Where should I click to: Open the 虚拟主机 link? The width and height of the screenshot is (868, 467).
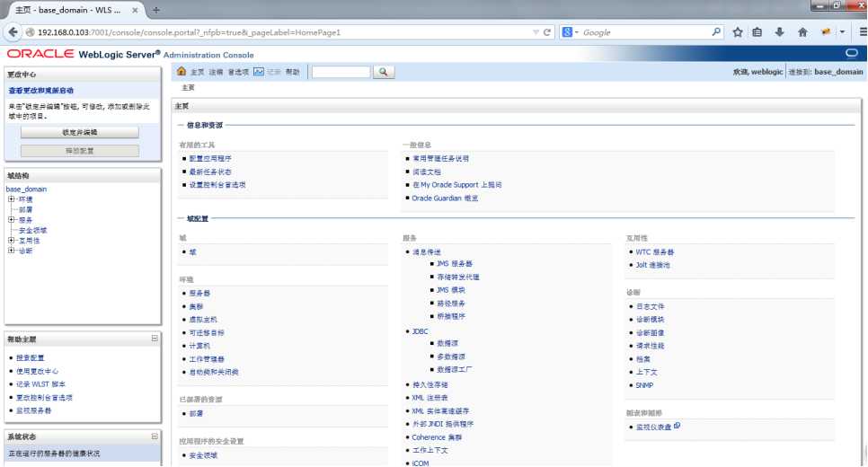pyautogui.click(x=203, y=319)
